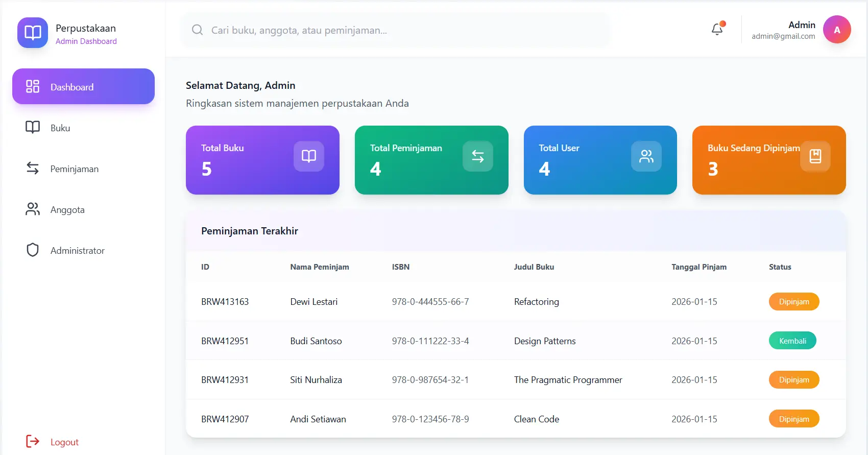Click the Tanggal Pinjam column header

click(699, 267)
